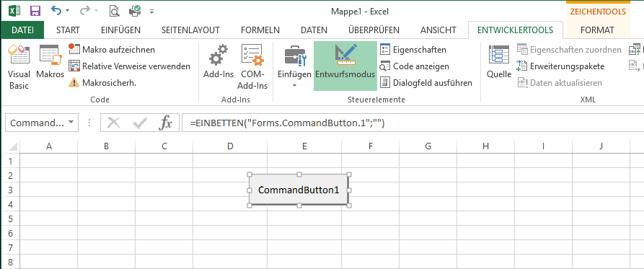The height and width of the screenshot is (269, 644).
Task: Select the CommandButton1 control
Action: [299, 190]
